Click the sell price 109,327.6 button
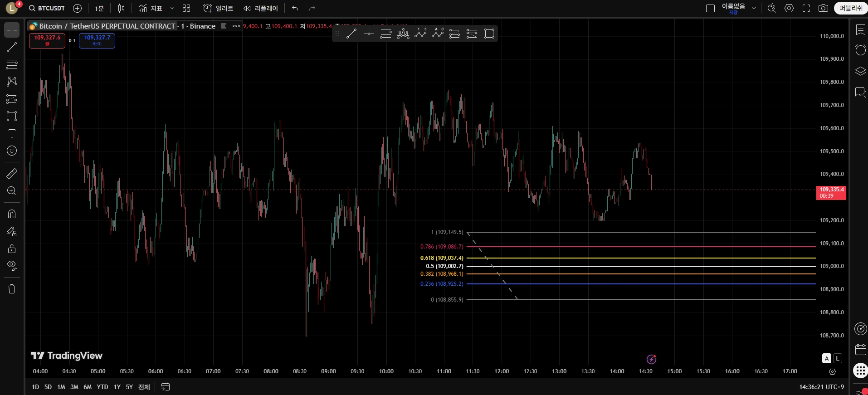The height and width of the screenshot is (395, 868). point(47,40)
